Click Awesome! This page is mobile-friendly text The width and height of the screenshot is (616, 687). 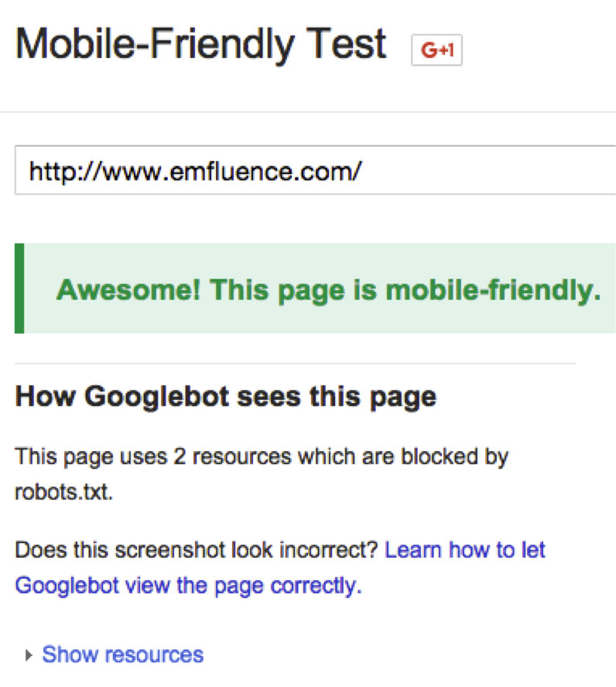328,289
